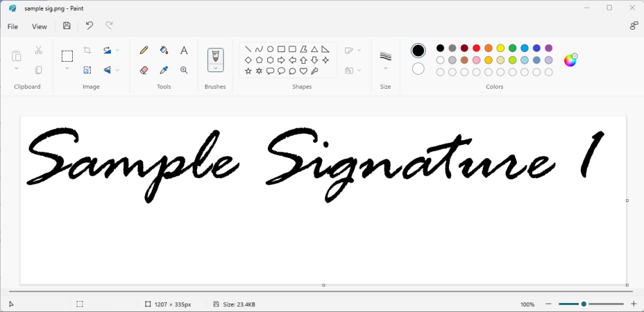Click the 100% zoom level text
The height and width of the screenshot is (312, 644).
[x=528, y=305]
